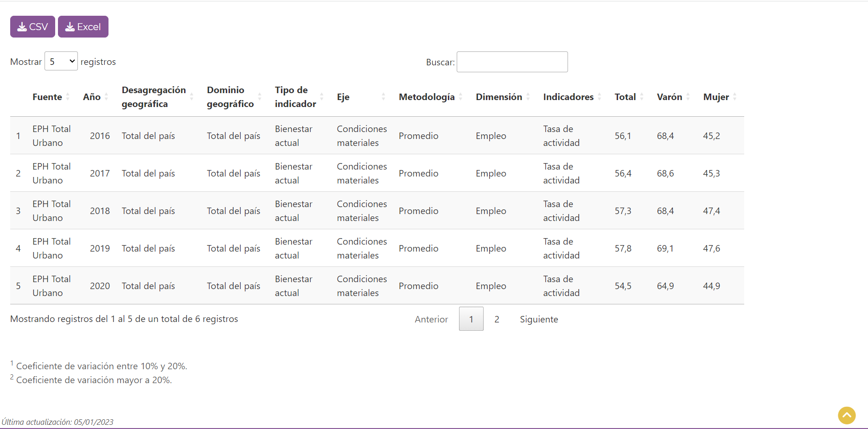Open the Mostrar registros dropdown
This screenshot has height=429, width=868.
coord(61,61)
